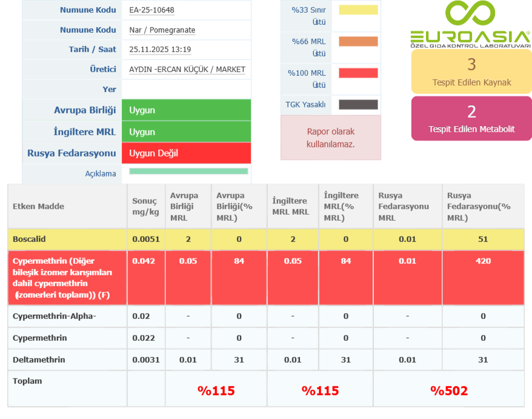
Task: Click the dark TGK Yasaklı swatch
Action: 358,105
